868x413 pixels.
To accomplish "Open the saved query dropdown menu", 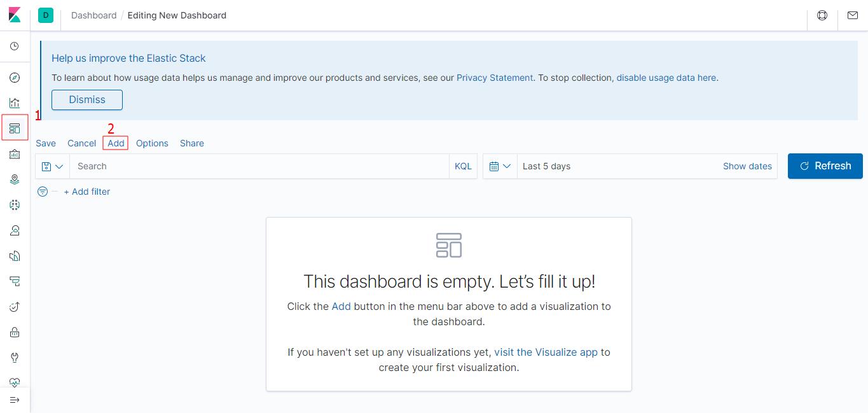I will pyautogui.click(x=53, y=166).
